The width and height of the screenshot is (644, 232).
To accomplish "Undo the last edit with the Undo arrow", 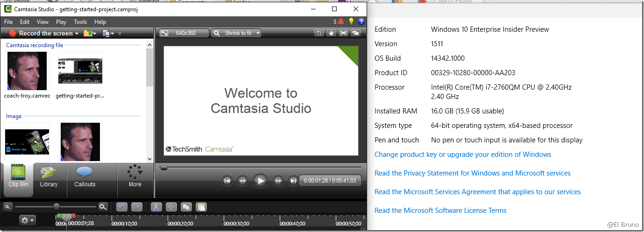I will (x=121, y=207).
